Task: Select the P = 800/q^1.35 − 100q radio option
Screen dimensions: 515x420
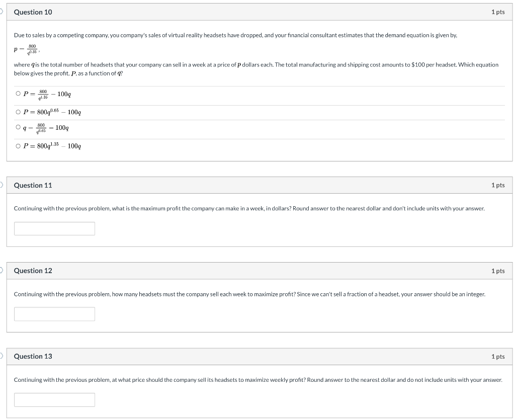Action: coord(18,94)
